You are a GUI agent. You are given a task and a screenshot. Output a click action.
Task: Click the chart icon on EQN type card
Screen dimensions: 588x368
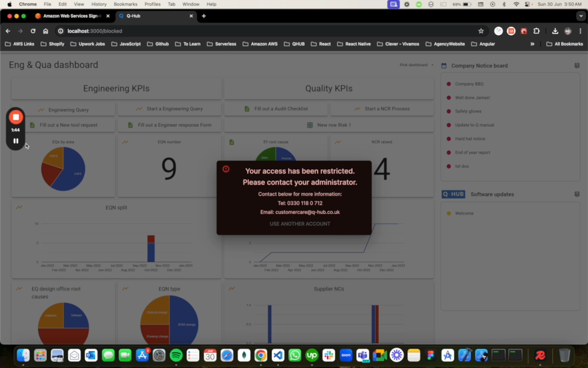click(125, 289)
